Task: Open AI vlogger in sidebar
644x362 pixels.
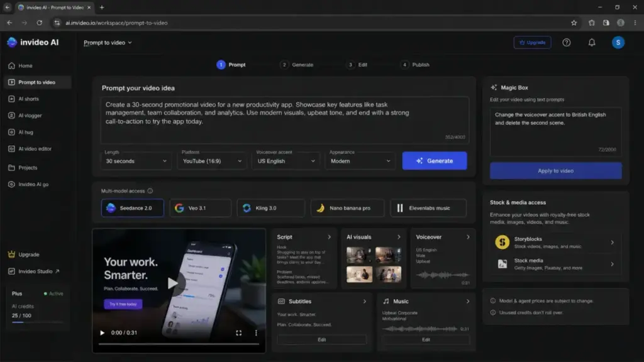Action: (36, 116)
